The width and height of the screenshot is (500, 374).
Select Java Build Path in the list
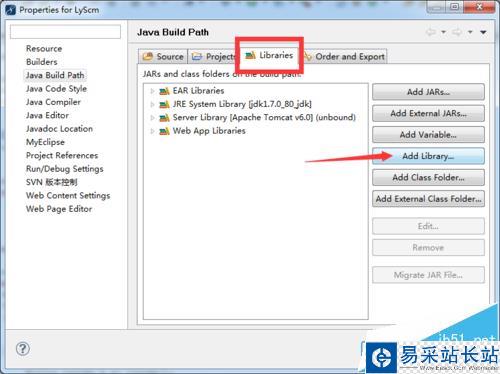coord(55,75)
